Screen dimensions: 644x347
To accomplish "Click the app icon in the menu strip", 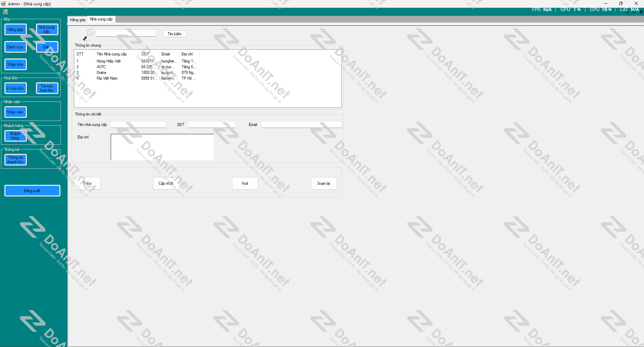I will point(5,12).
